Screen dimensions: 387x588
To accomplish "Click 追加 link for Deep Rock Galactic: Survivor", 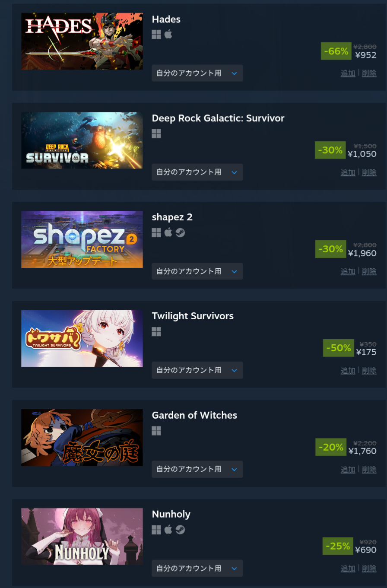I will click(348, 172).
